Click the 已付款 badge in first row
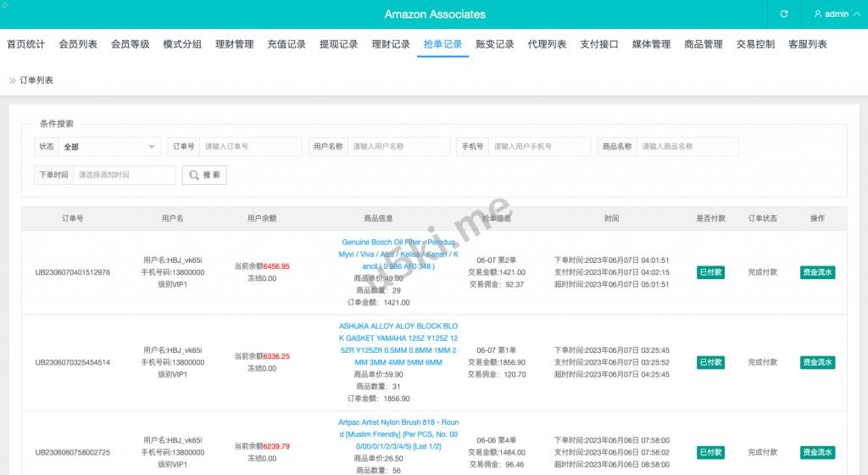The image size is (868, 475). [710, 272]
